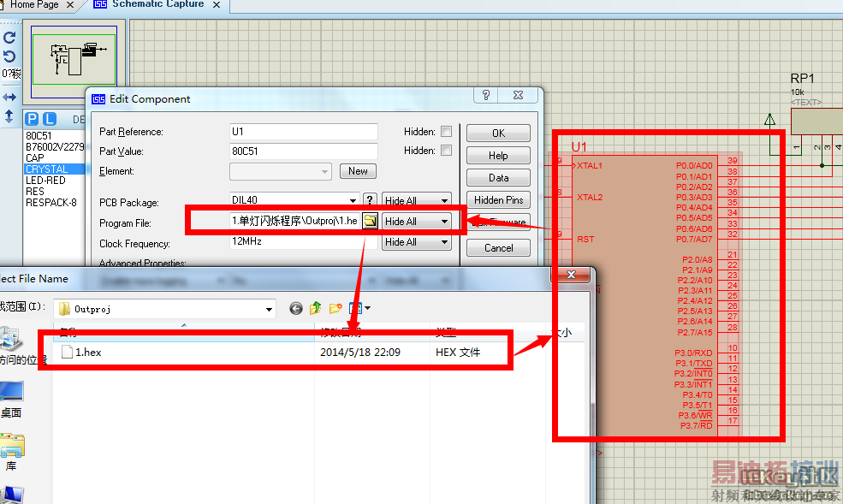Select CRYSTAL in device list
The image size is (843, 504).
[54, 169]
